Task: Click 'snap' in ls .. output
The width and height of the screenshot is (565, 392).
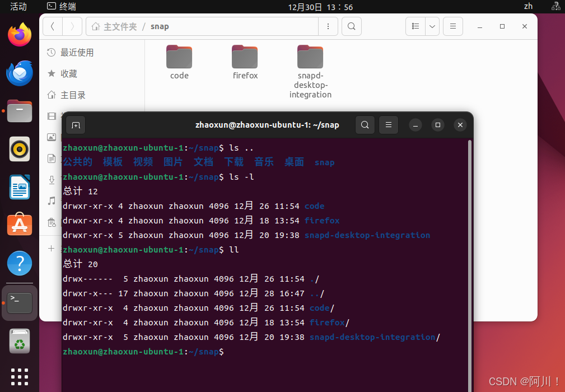Action: click(x=324, y=162)
